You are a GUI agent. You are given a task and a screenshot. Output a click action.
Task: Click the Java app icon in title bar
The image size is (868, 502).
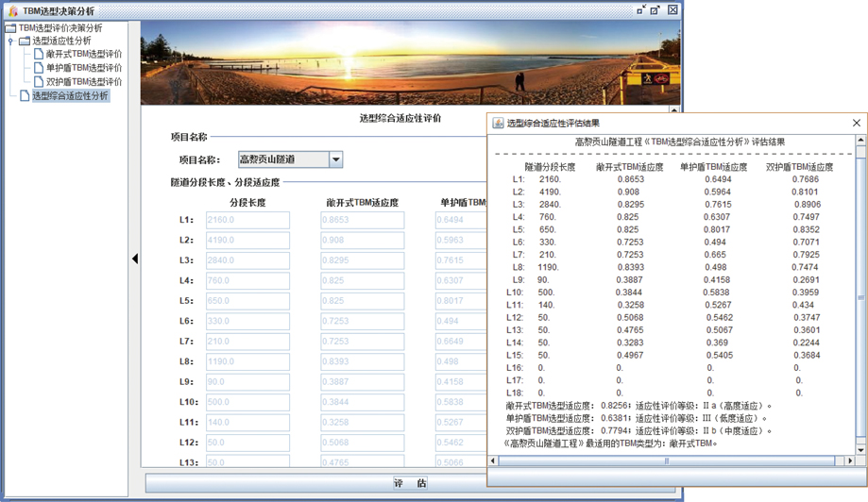pyautogui.click(x=12, y=10)
